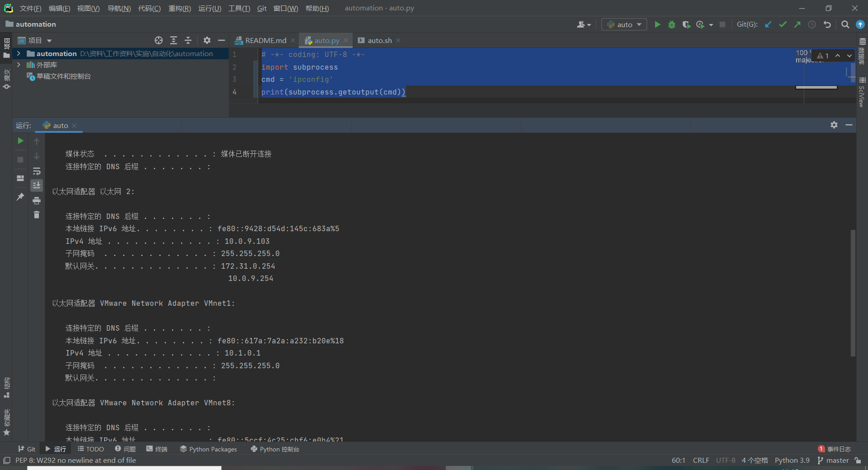Change CRLF line separator
Image resolution: width=868 pixels, height=470 pixels.
[701, 460]
